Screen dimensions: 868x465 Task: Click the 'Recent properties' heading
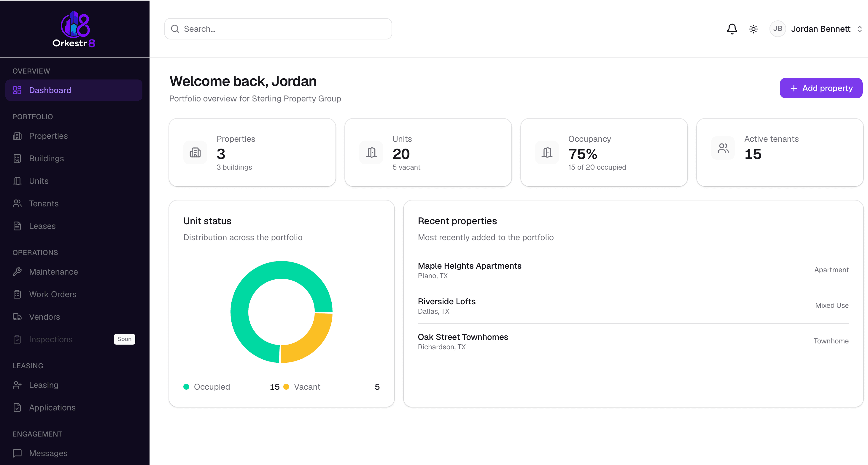coord(457,221)
